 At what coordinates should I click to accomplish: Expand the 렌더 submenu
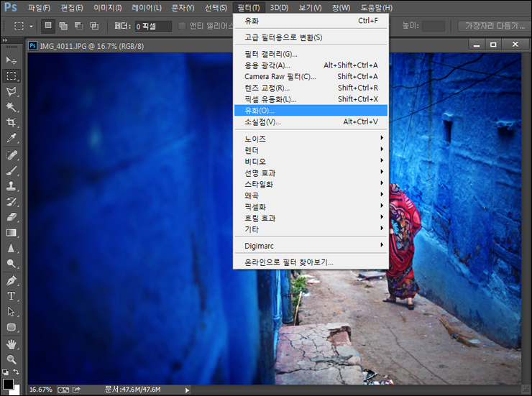[311, 150]
